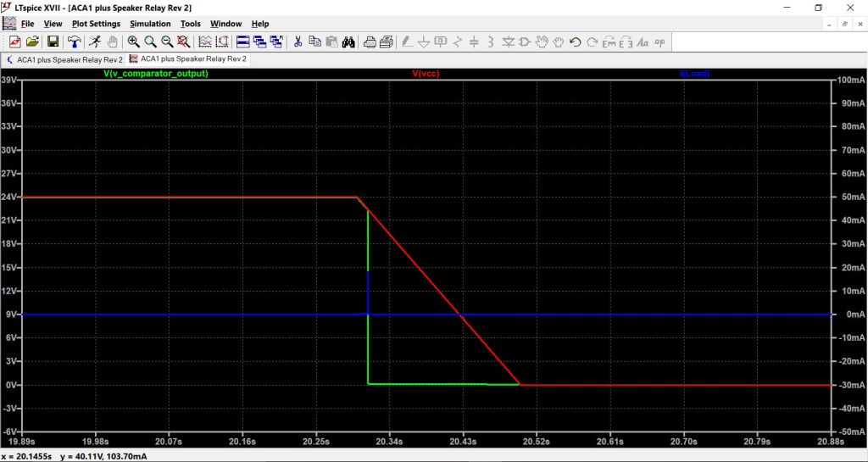
Task: Click the Autorange plot icon
Action: [205, 42]
